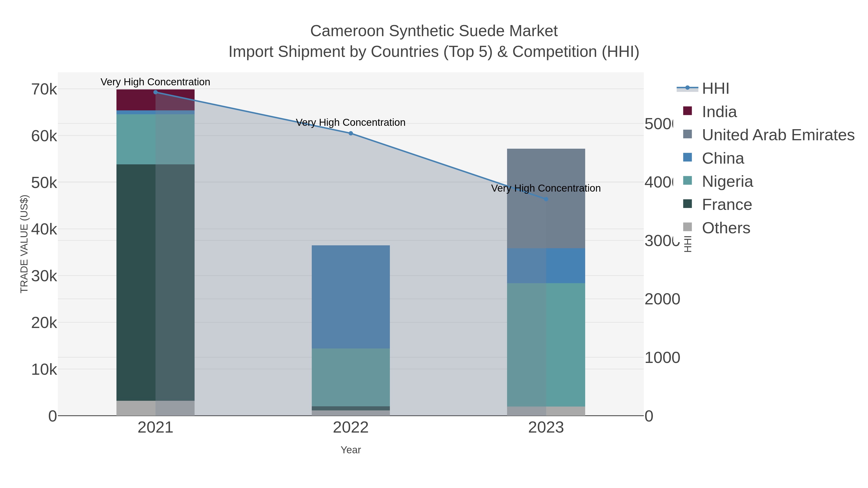The width and height of the screenshot is (868, 488).
Task: Click the Others bar segment in 2023
Action: (x=546, y=411)
